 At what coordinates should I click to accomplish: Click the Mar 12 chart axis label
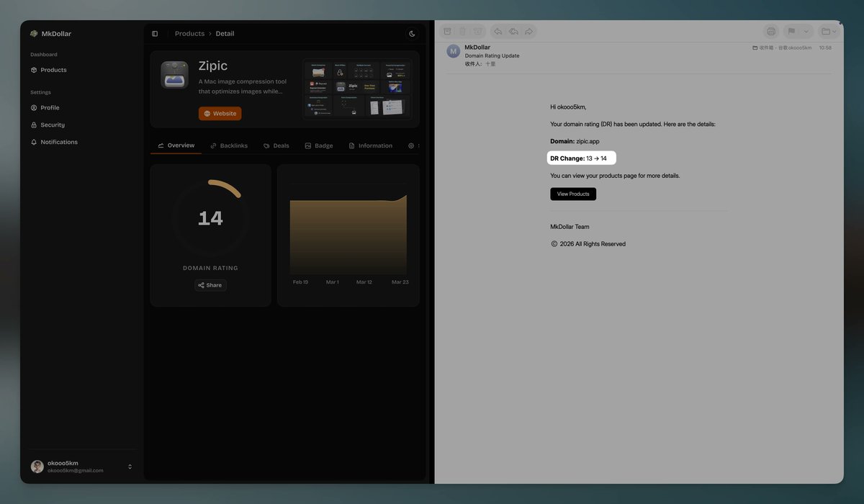pyautogui.click(x=364, y=282)
